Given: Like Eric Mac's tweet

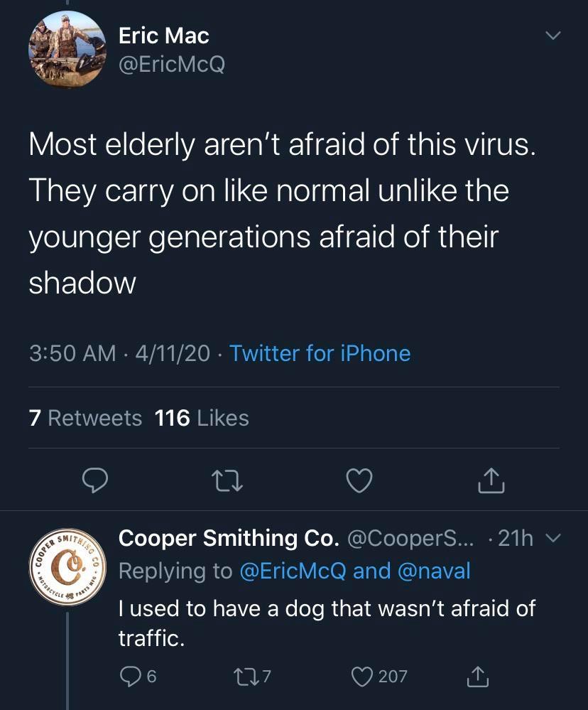Looking at the screenshot, I should [359, 480].
